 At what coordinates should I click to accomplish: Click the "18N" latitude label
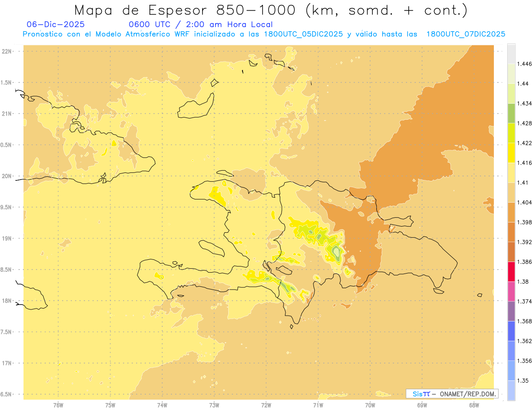[8, 301]
